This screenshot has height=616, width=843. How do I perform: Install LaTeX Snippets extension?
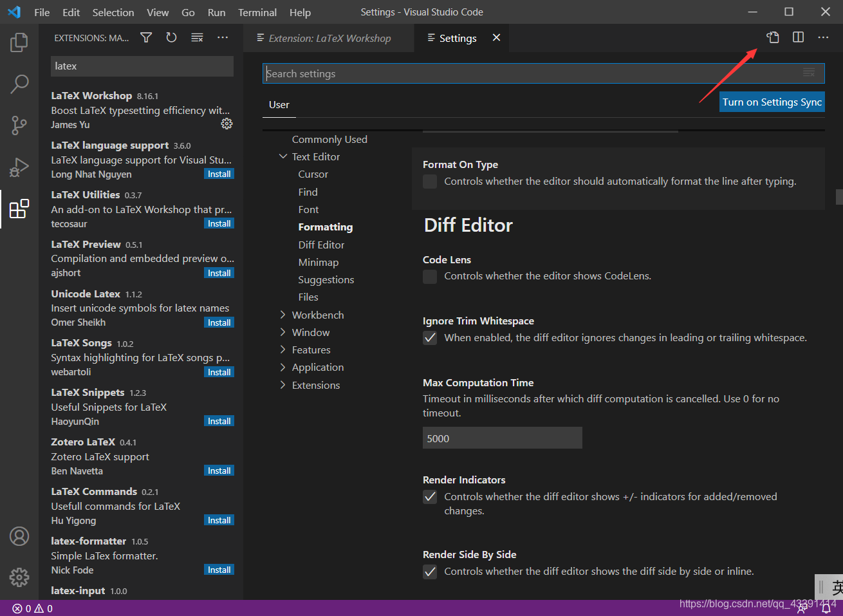click(x=219, y=421)
